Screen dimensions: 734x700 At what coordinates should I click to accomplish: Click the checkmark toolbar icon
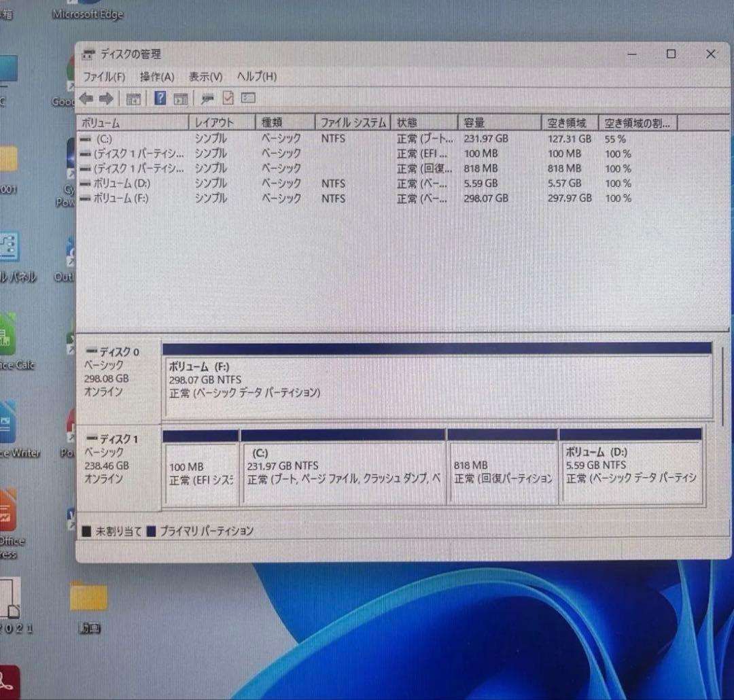(x=228, y=99)
